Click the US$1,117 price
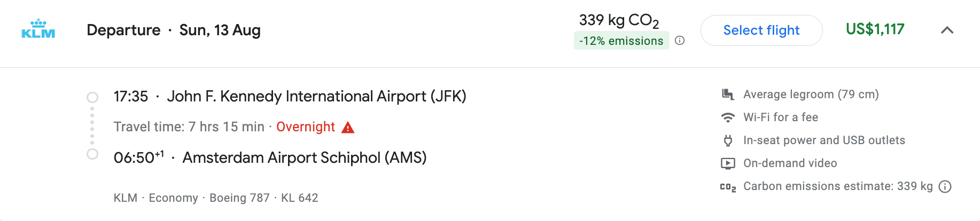 (875, 29)
